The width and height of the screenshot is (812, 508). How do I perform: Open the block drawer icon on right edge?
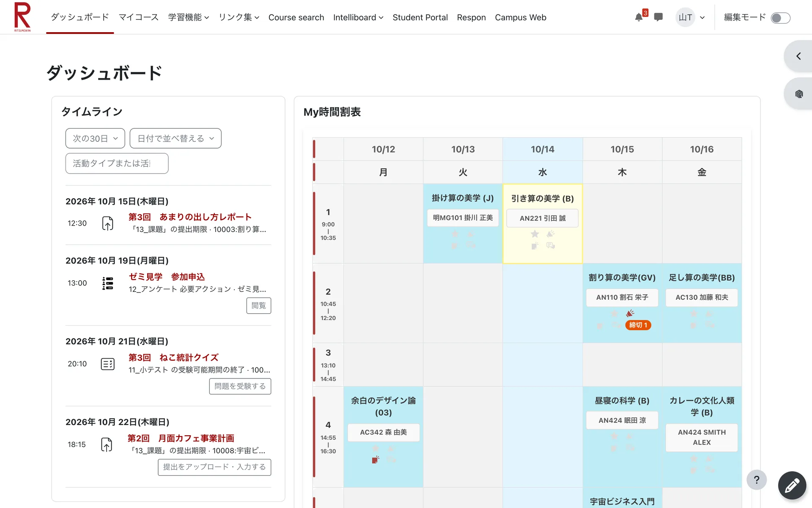799,94
